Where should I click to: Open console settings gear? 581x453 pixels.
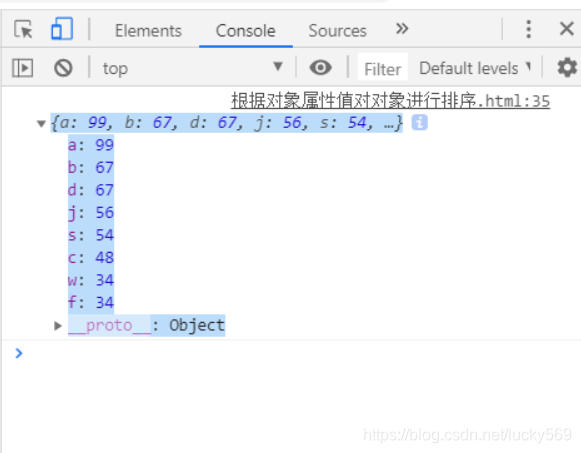pos(567,68)
